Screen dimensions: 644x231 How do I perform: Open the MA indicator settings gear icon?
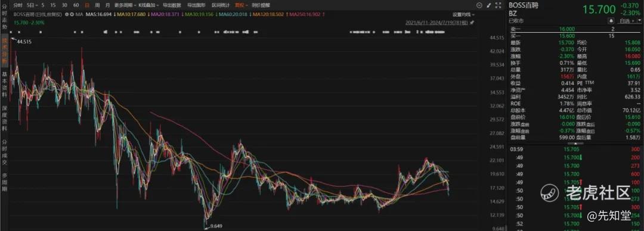tap(67, 14)
